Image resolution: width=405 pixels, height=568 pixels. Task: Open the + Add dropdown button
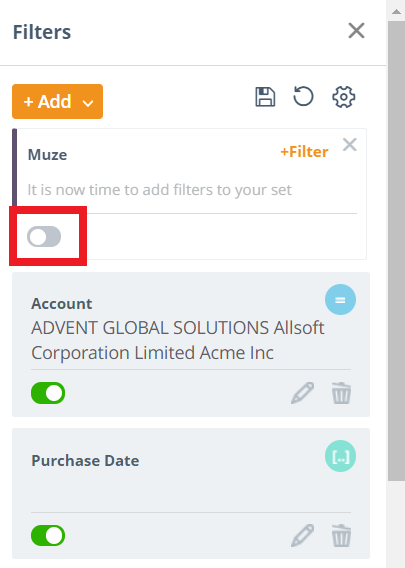58,101
